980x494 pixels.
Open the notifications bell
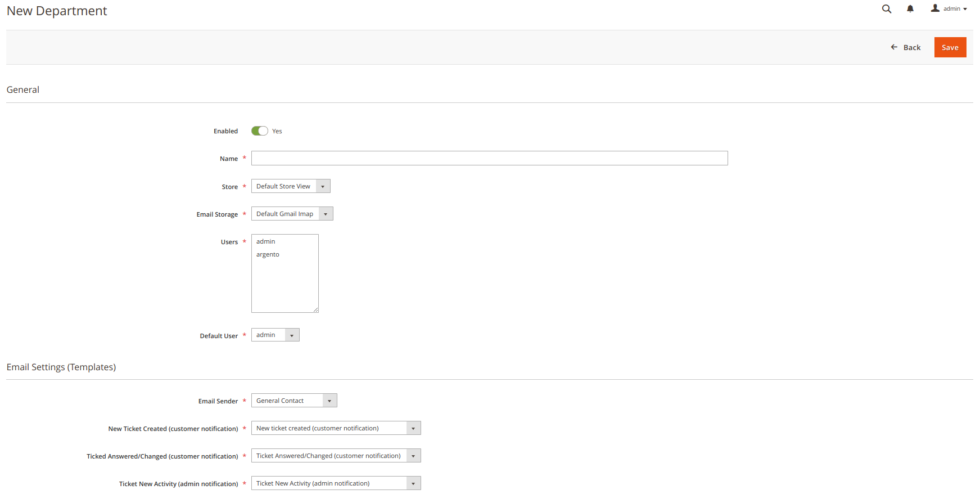(910, 9)
